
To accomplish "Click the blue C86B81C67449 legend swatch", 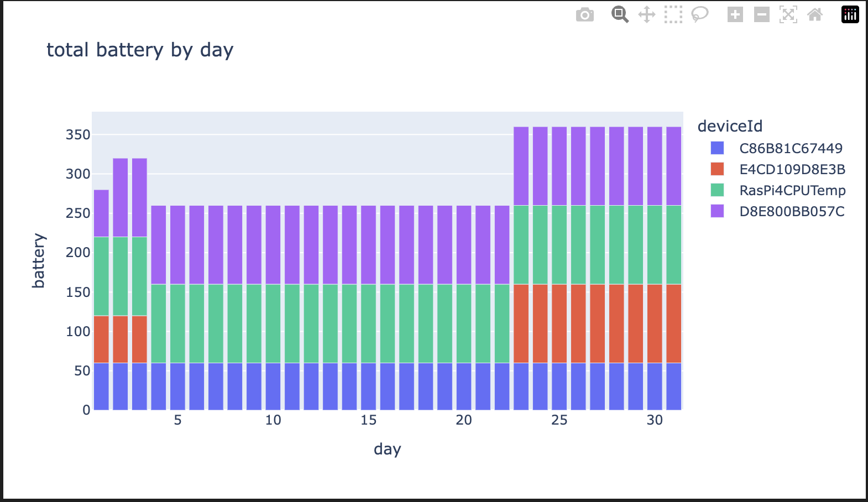I will click(x=717, y=148).
